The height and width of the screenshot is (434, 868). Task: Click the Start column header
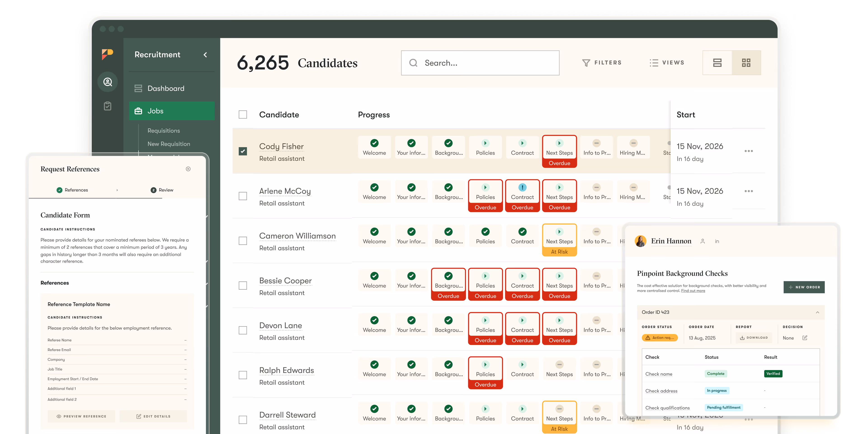coord(686,115)
